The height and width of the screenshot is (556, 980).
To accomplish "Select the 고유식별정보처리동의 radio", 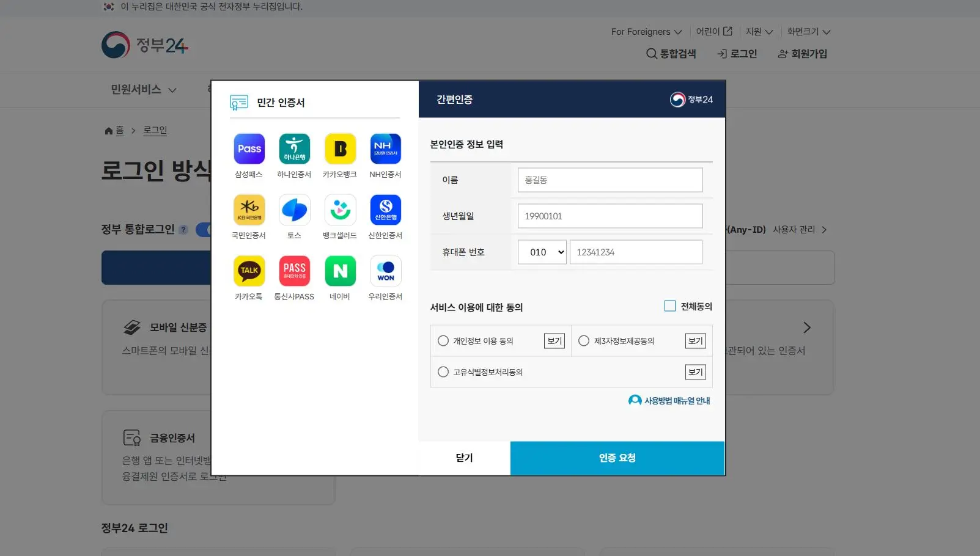I will pos(443,372).
